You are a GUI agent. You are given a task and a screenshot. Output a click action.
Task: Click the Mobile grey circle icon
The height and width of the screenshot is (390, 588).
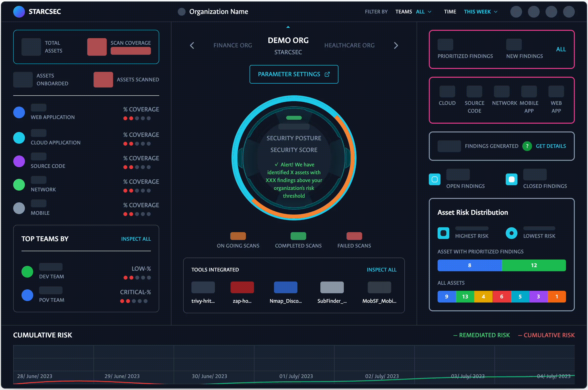point(19,208)
